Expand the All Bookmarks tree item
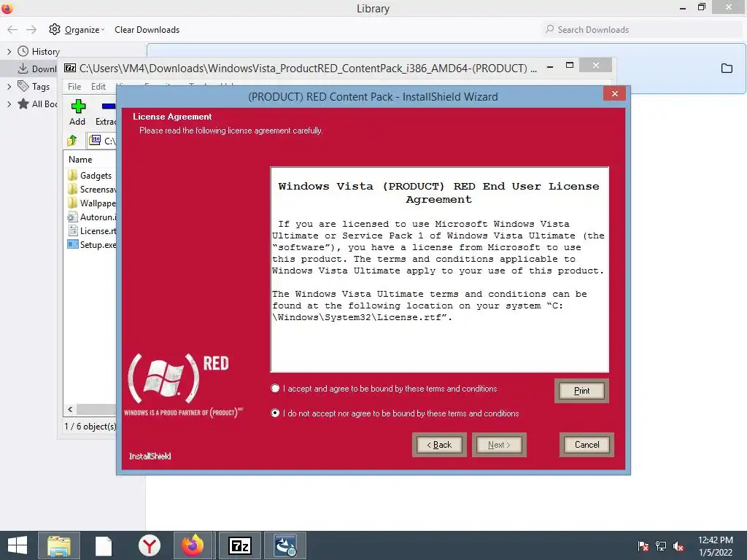Viewport: 747px width, 560px height. tap(9, 104)
